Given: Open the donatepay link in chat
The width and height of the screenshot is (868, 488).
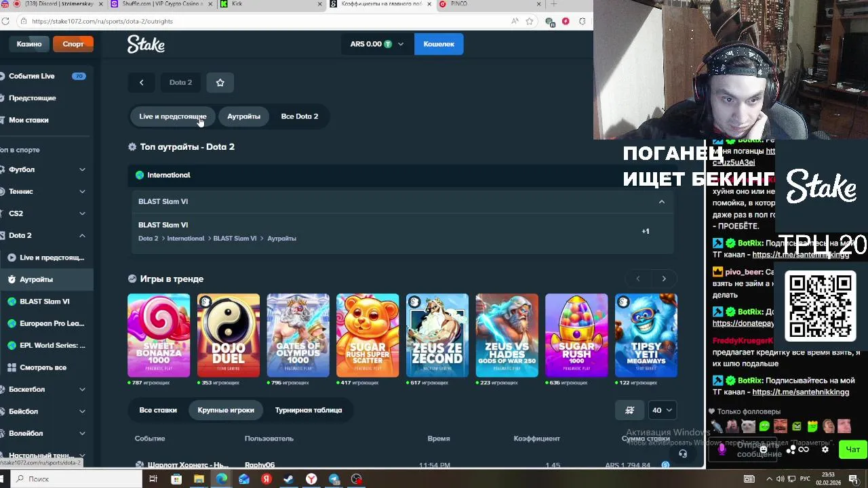Looking at the screenshot, I should [743, 323].
